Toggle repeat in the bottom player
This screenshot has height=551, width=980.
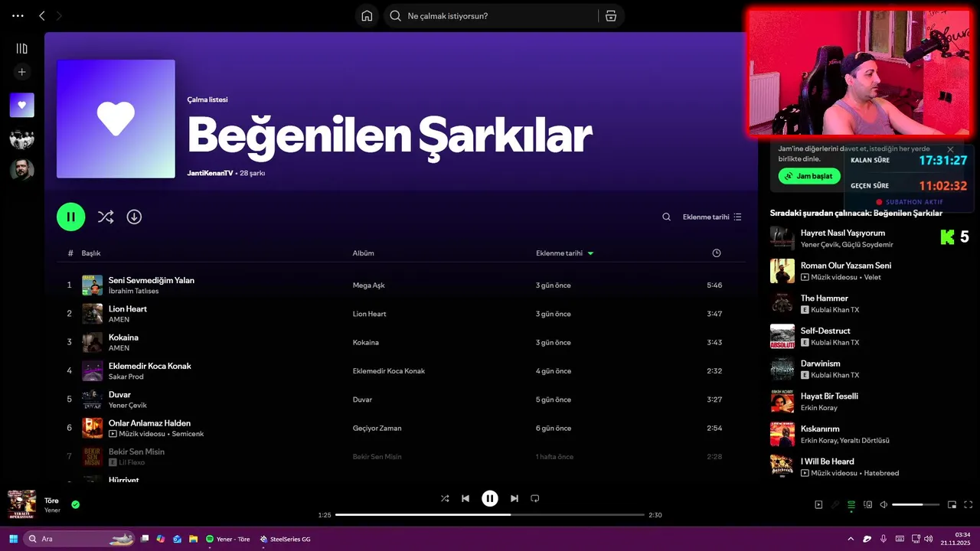(535, 498)
